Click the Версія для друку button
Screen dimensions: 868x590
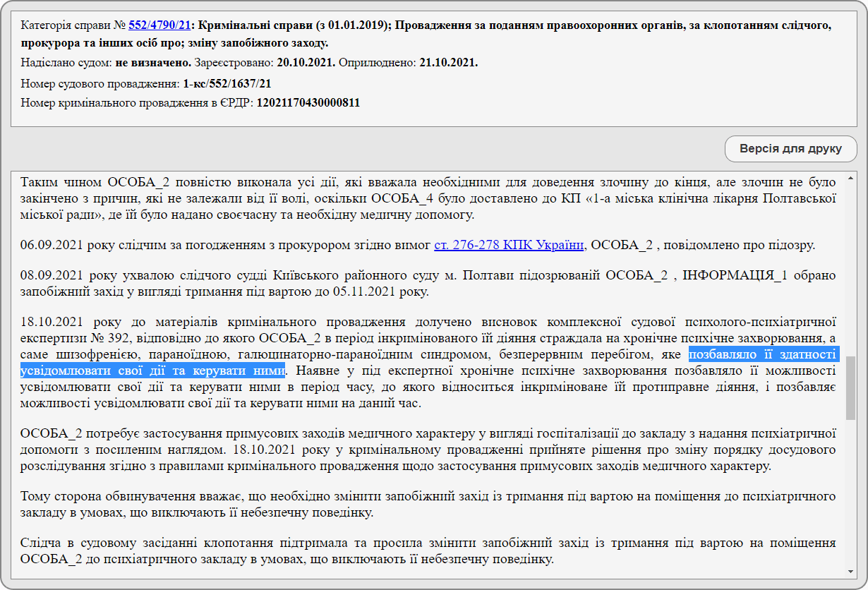790,149
